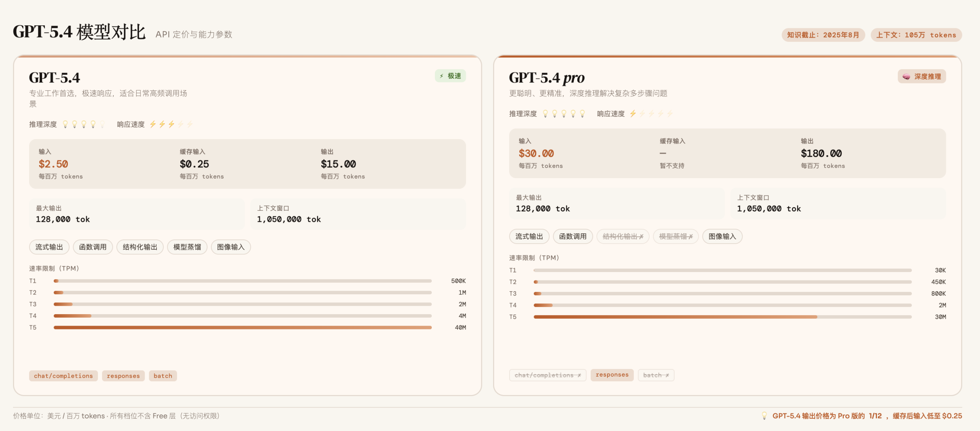Select the chat/completions tab on GPT-5.4
The width and height of the screenshot is (980, 431).
coord(63,376)
